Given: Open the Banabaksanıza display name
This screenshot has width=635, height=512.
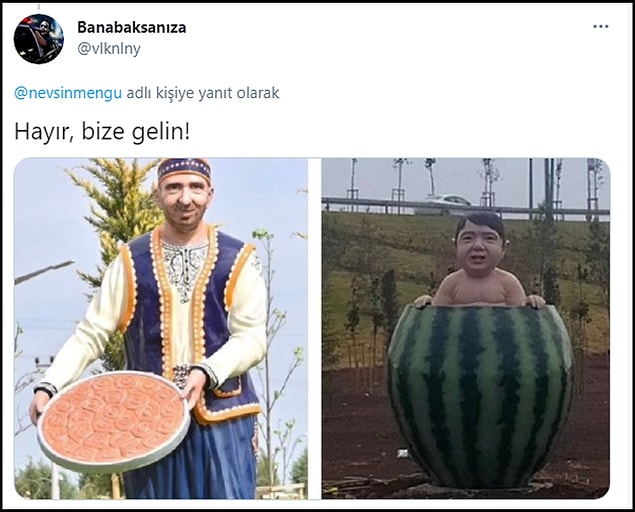Looking at the screenshot, I should 132,28.
